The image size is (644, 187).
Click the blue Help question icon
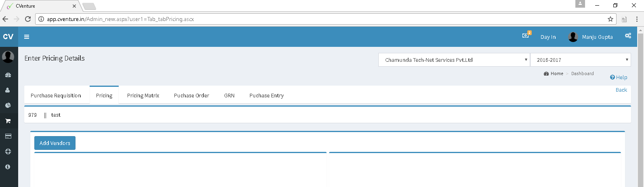tap(613, 77)
